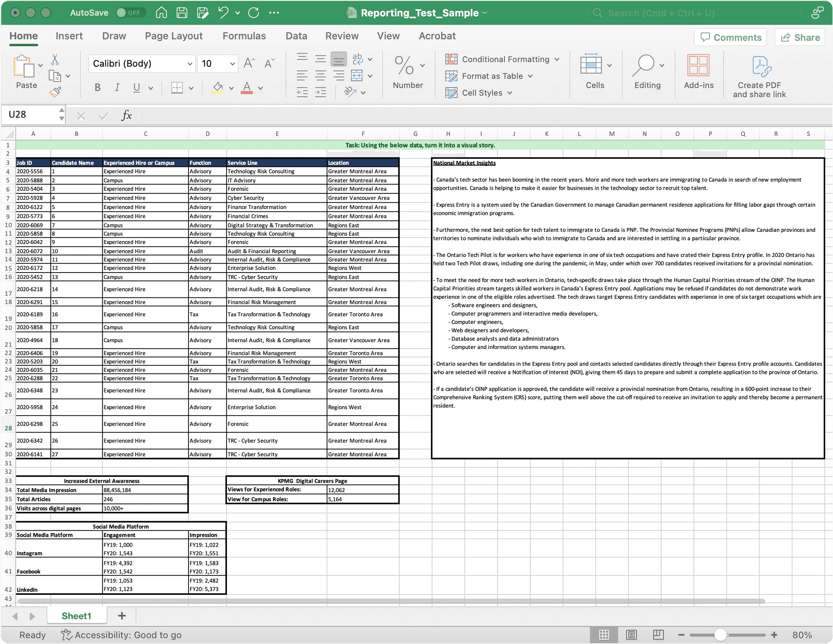This screenshot has width=833, height=644.
Task: Open the Page Layout tab
Action: pos(174,36)
